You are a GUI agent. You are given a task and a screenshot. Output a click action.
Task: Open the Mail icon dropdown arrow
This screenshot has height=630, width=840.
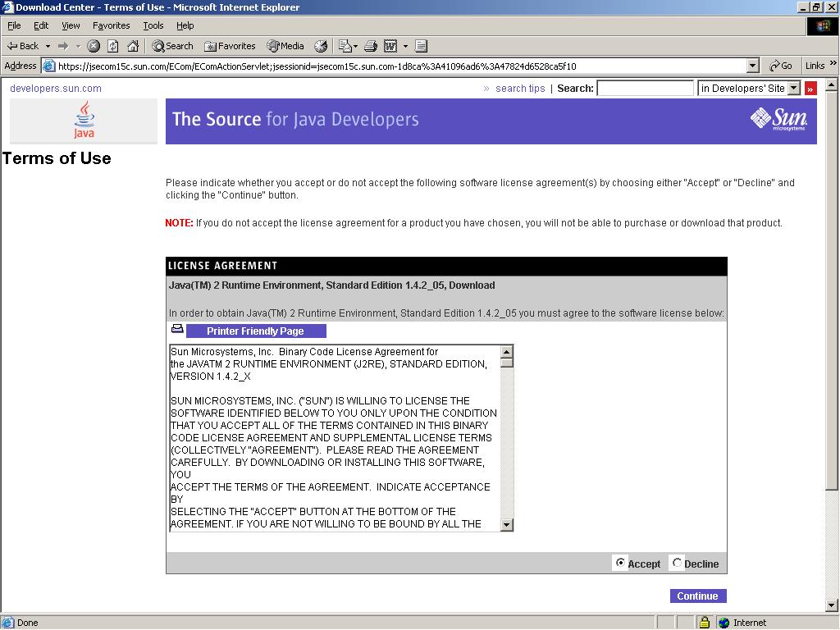[355, 46]
